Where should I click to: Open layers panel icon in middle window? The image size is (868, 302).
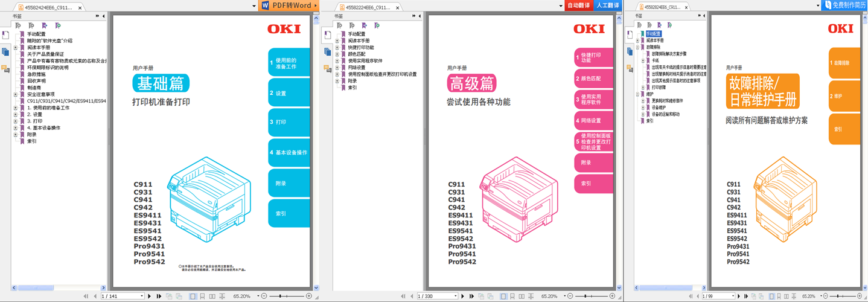327,52
